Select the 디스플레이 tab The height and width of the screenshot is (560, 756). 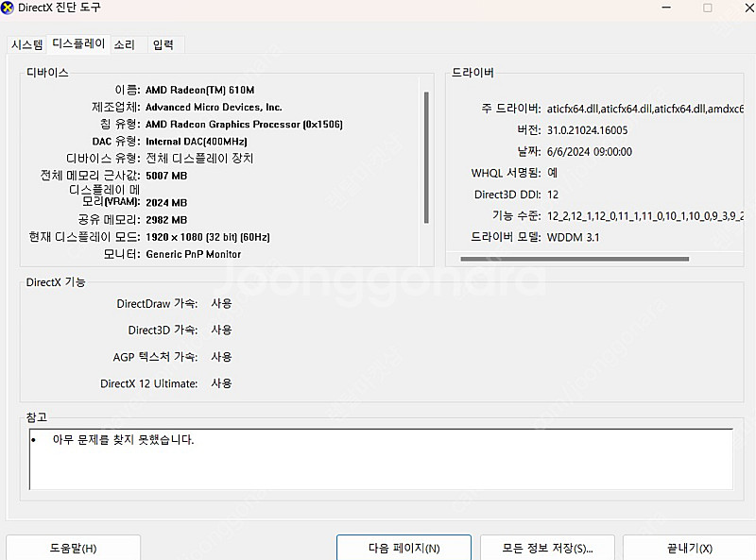click(78, 43)
